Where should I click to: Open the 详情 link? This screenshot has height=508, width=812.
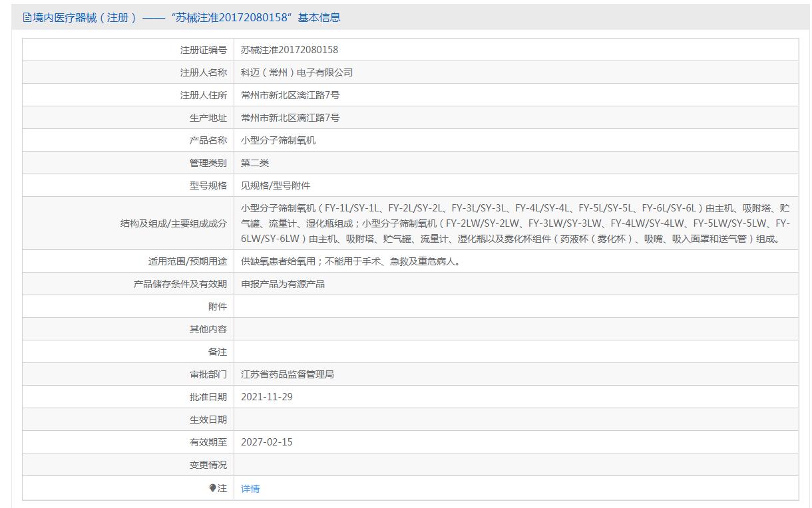coord(250,489)
